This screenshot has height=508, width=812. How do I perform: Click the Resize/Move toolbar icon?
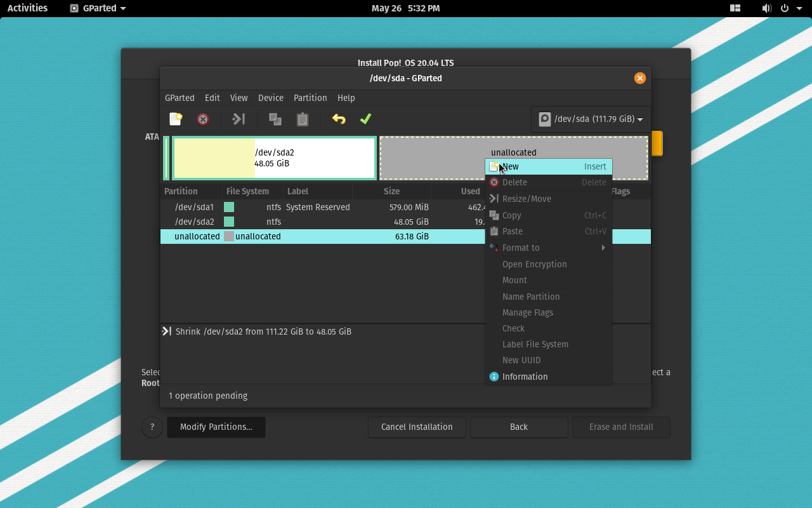239,119
